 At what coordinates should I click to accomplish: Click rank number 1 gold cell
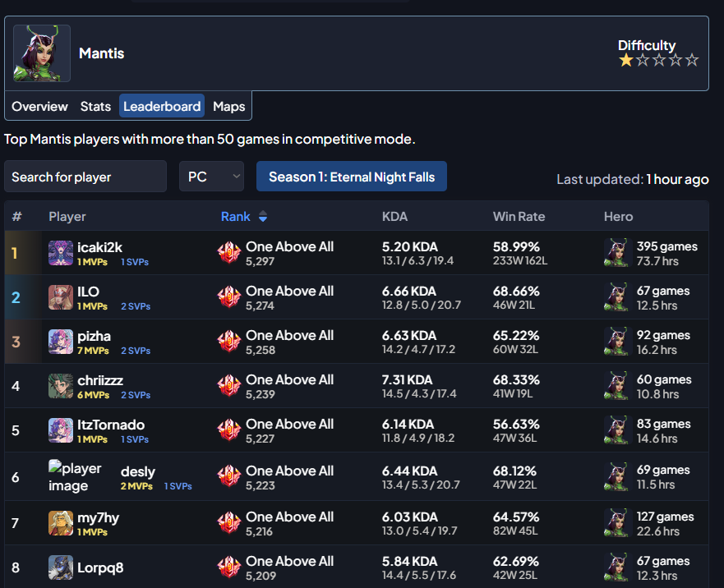(x=23, y=253)
